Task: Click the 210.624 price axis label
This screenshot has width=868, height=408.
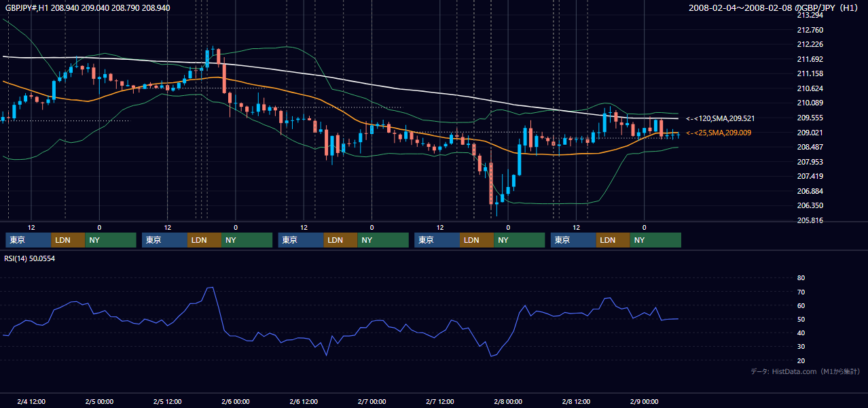Action: [x=810, y=88]
